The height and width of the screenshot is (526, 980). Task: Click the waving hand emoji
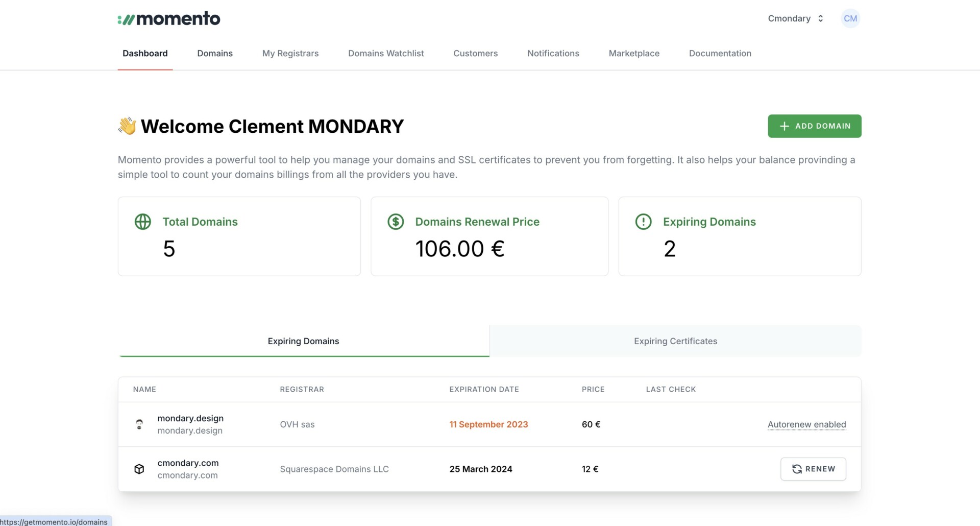click(x=127, y=126)
